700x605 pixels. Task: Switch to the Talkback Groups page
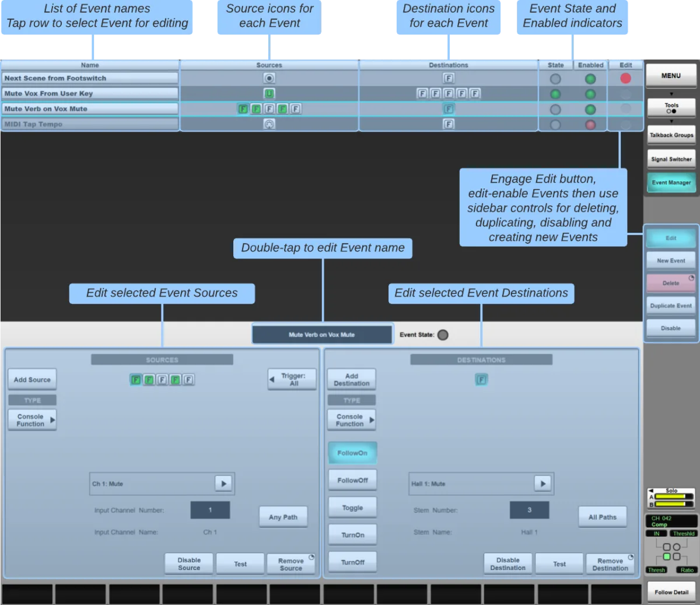pyautogui.click(x=671, y=135)
